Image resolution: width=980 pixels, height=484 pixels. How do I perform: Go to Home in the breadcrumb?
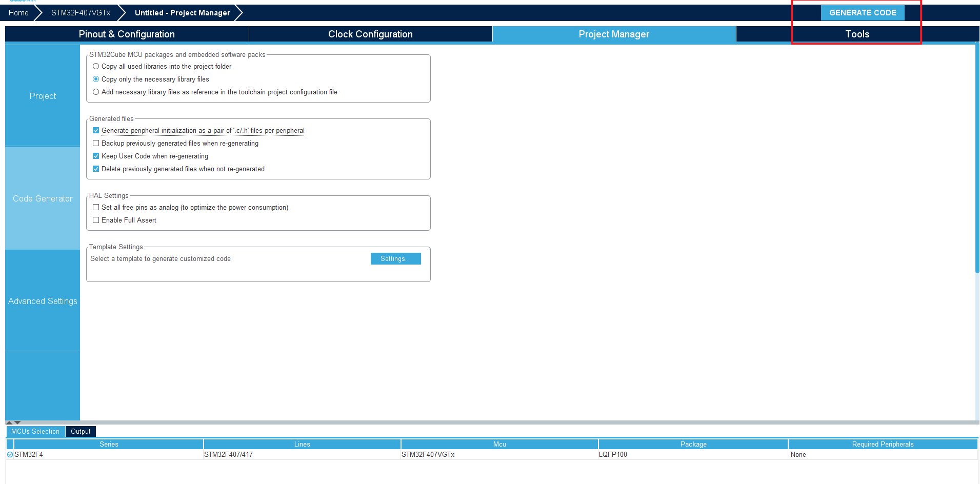click(x=18, y=13)
